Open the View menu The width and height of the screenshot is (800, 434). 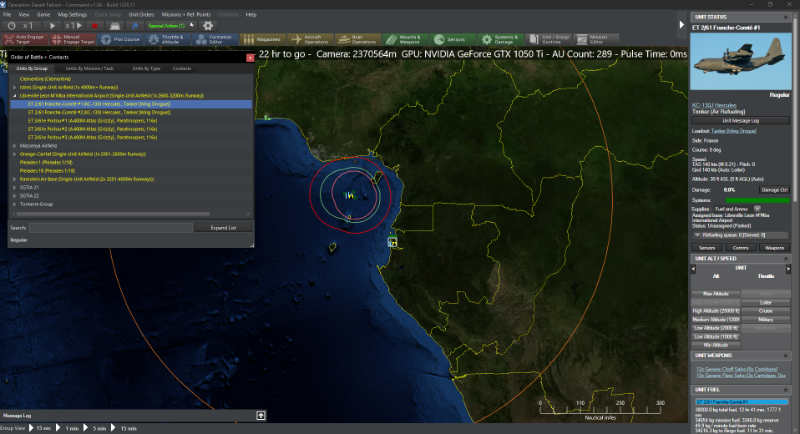click(x=23, y=14)
